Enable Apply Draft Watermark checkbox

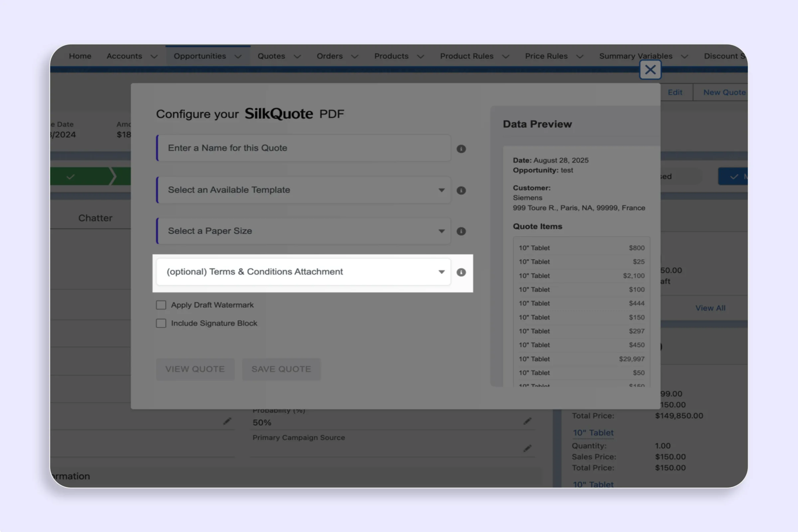(161, 305)
